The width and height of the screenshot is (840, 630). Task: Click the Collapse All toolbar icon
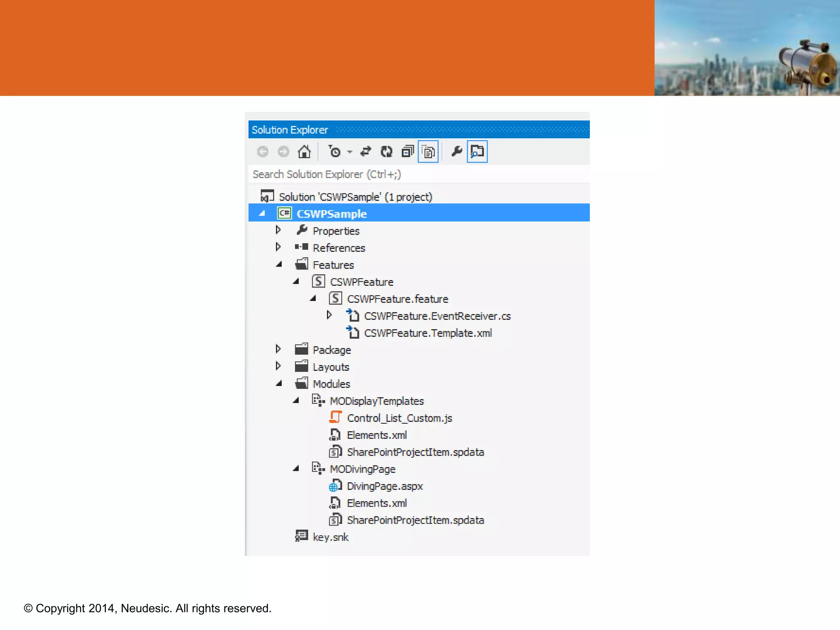coord(407,152)
